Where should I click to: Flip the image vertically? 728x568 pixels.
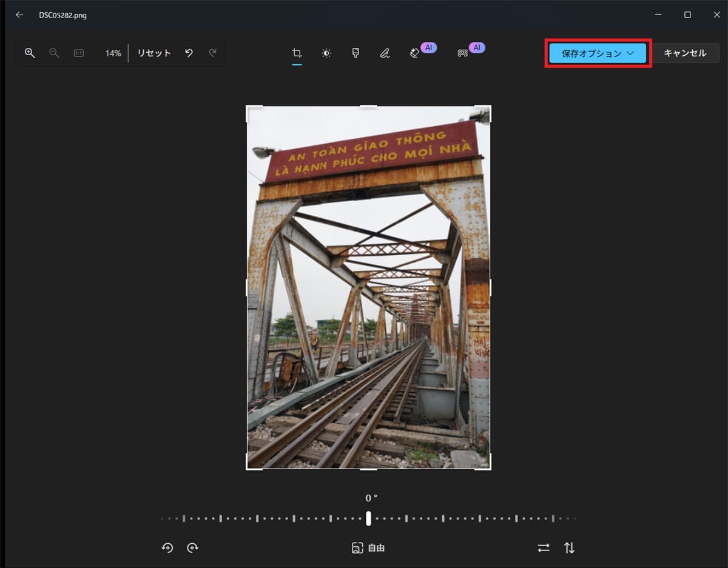coord(569,547)
